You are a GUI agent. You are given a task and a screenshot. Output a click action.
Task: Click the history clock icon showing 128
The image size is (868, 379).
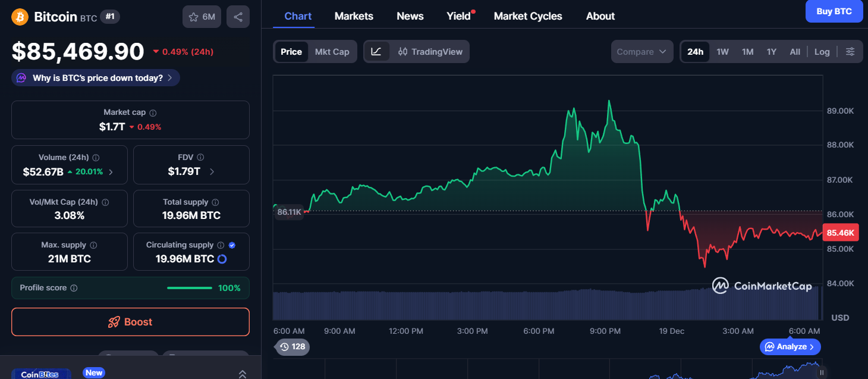(292, 347)
